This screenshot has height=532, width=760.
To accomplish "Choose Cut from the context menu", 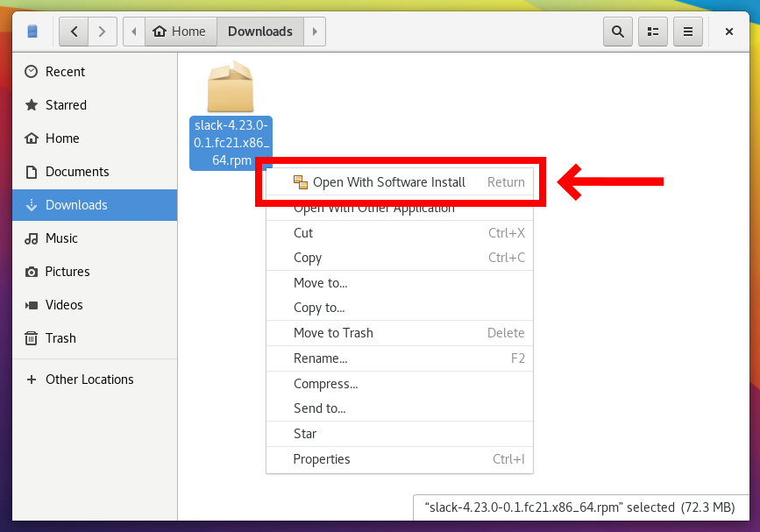I will [x=400, y=233].
